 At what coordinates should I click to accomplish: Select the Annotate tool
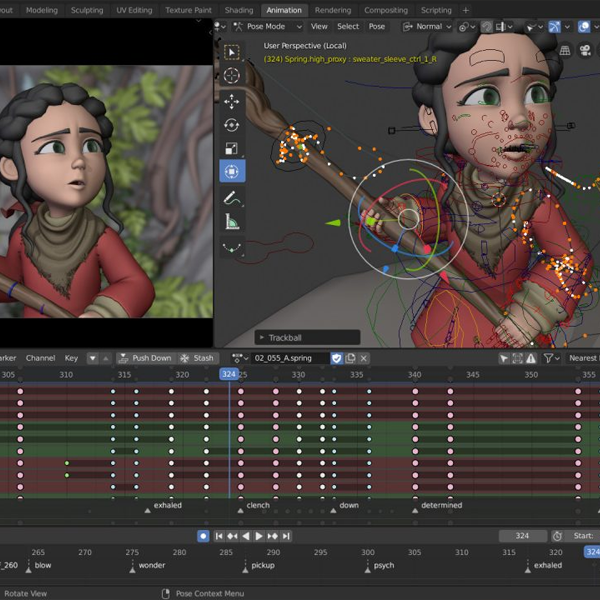[x=232, y=198]
